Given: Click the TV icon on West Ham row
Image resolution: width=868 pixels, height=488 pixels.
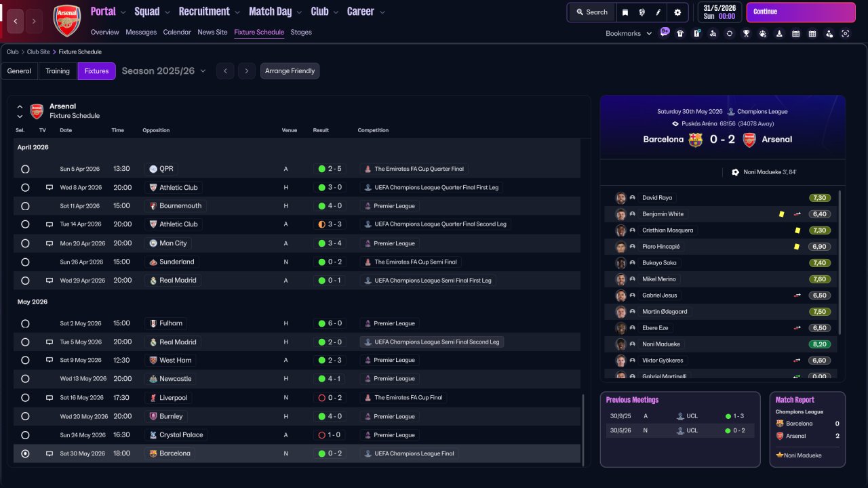Looking at the screenshot, I should (x=49, y=361).
